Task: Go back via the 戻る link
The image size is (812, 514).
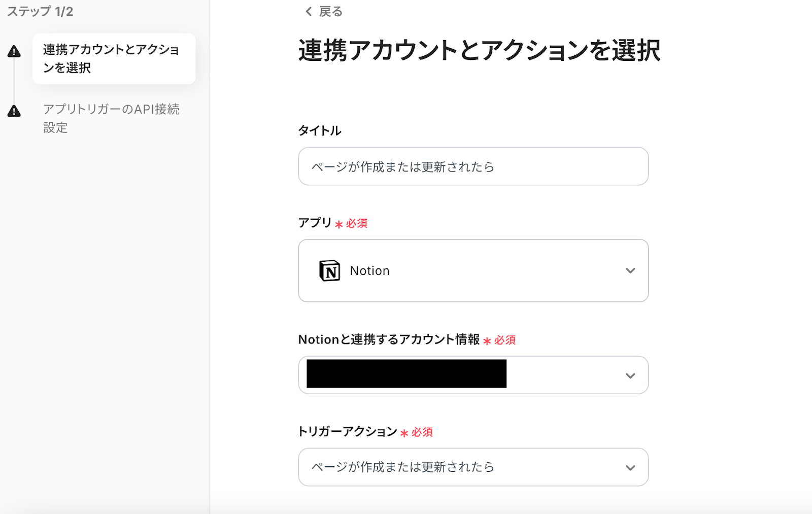Action: click(x=330, y=12)
